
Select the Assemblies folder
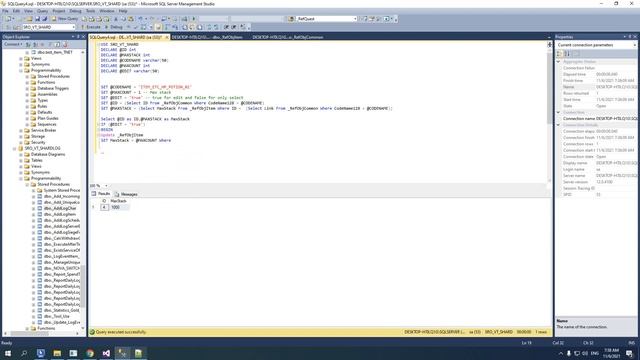tap(47, 94)
